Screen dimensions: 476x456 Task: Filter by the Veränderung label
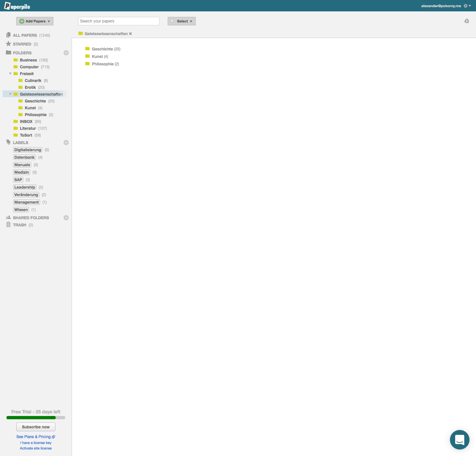click(x=26, y=195)
